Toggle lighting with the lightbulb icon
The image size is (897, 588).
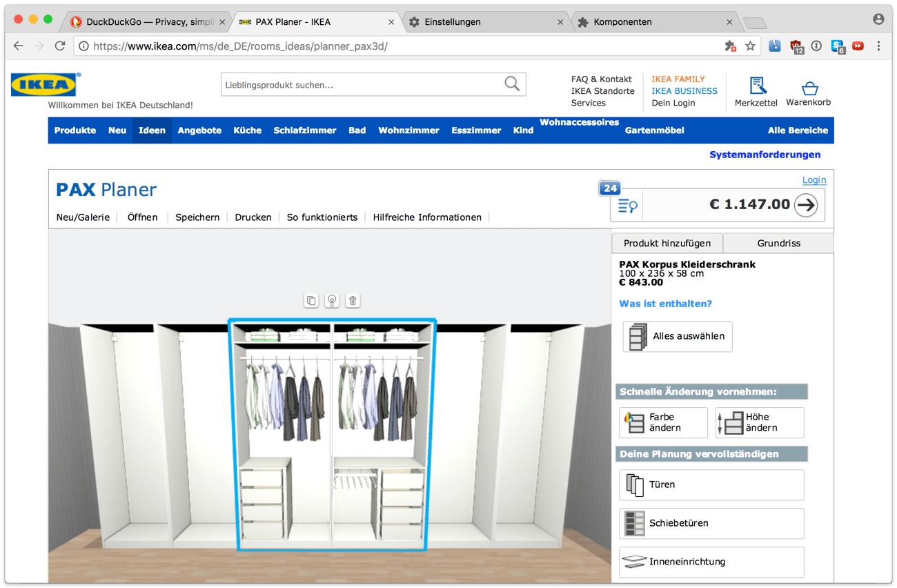click(332, 300)
